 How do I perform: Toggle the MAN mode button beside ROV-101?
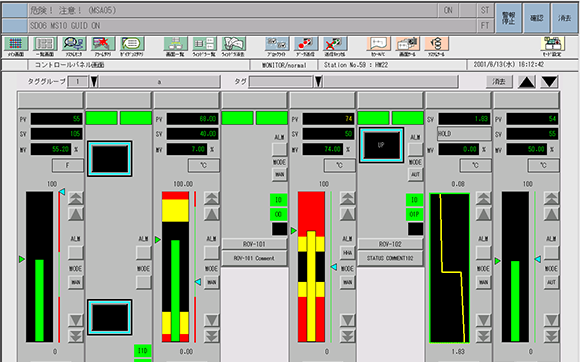(x=279, y=174)
